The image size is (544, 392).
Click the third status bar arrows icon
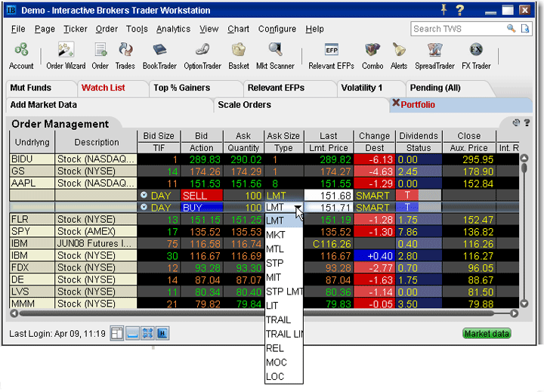click(147, 333)
